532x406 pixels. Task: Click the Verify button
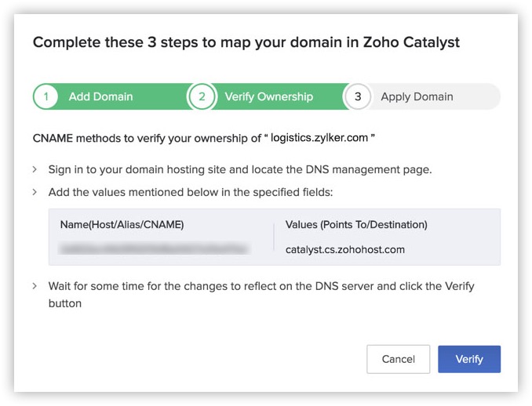469,359
